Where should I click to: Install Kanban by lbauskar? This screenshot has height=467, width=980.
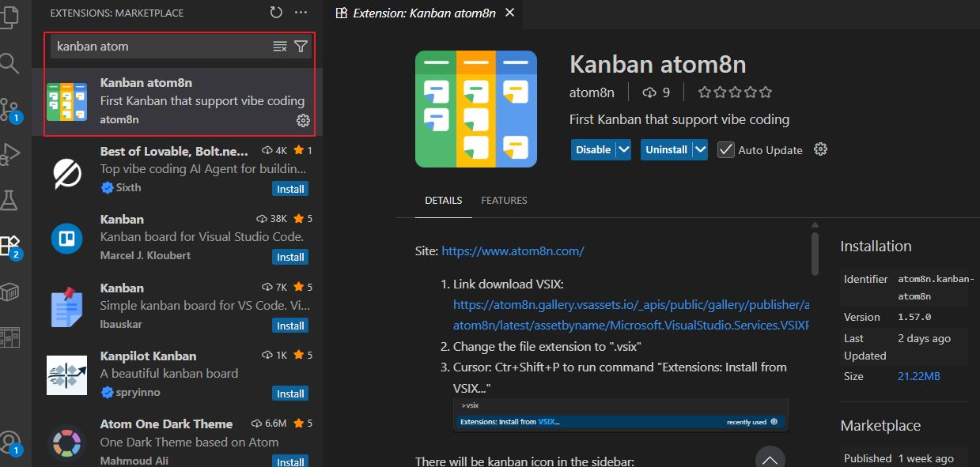pos(290,326)
